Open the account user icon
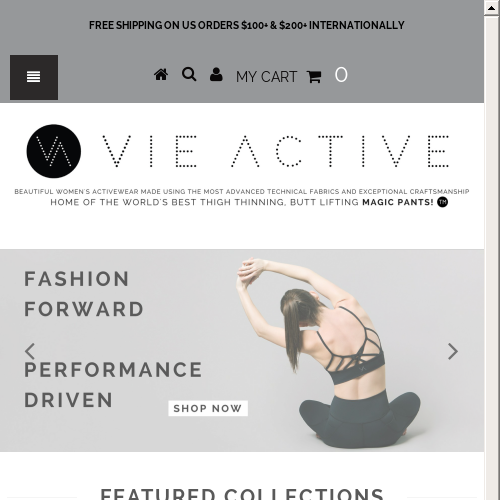 216,74
